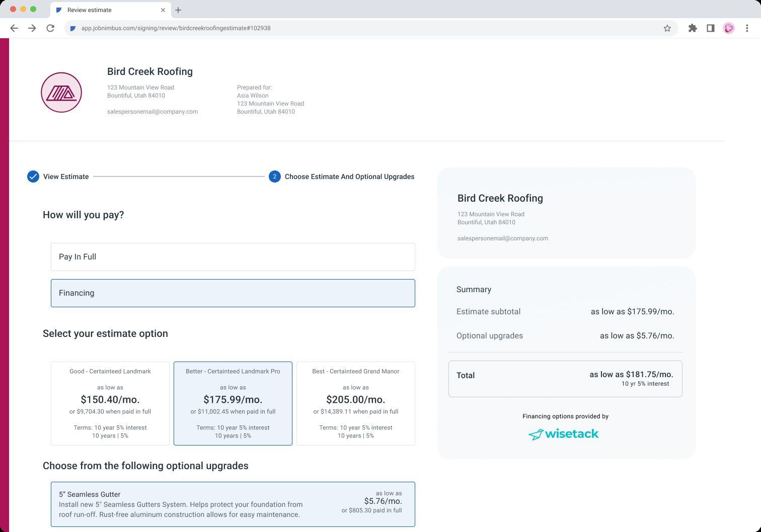Click the site info icon in address bar
761x532 pixels.
click(x=73, y=28)
